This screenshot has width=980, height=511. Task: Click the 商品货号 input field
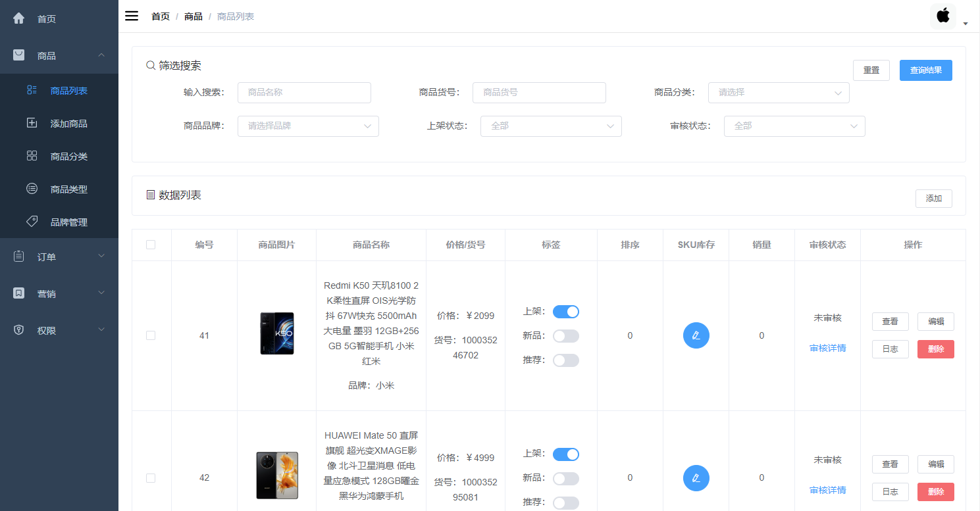pyautogui.click(x=539, y=93)
